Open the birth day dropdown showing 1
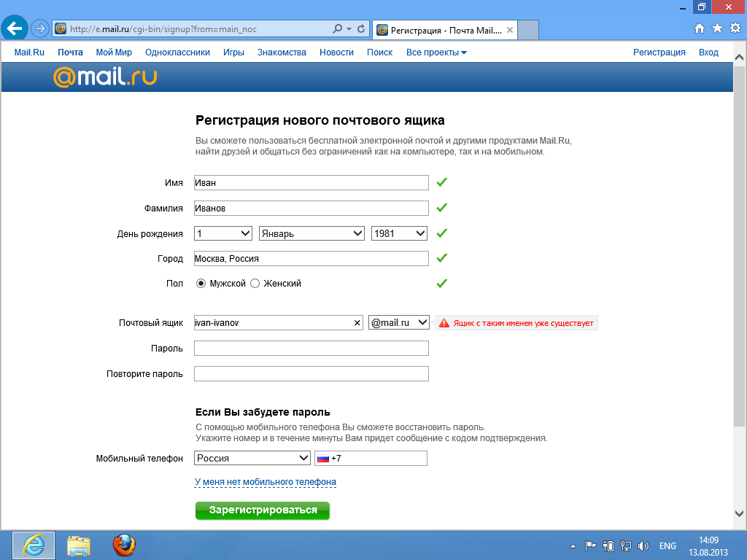Viewport: 747px width, 560px height. coord(223,233)
